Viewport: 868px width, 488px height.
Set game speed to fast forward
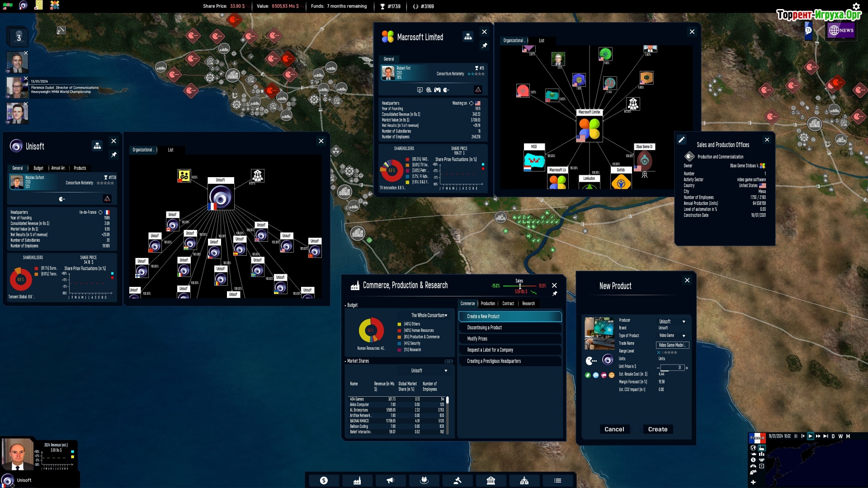(x=818, y=436)
